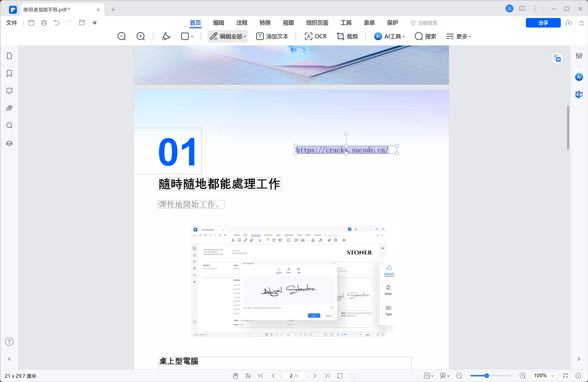Select the highlighter tool
588x382 pixels.
(x=166, y=36)
